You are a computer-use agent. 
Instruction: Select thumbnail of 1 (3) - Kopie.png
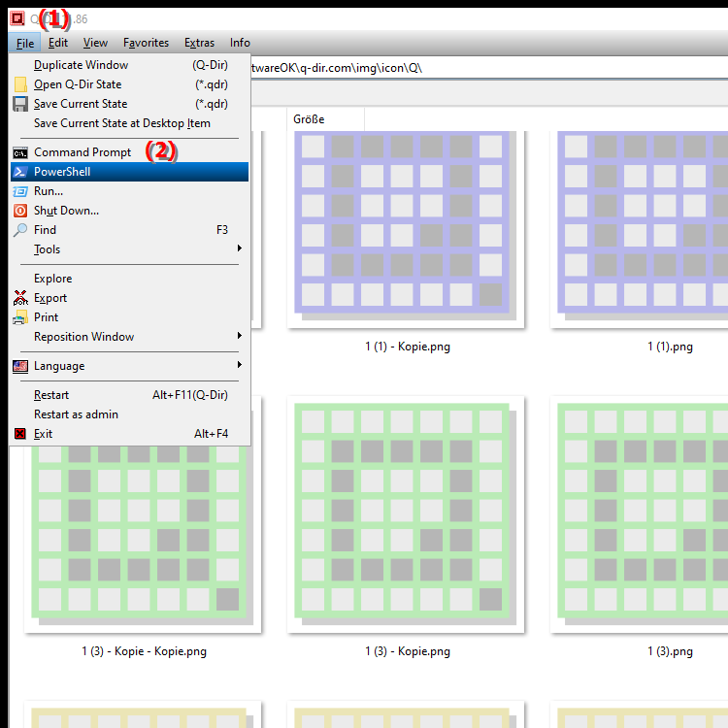coord(406,514)
